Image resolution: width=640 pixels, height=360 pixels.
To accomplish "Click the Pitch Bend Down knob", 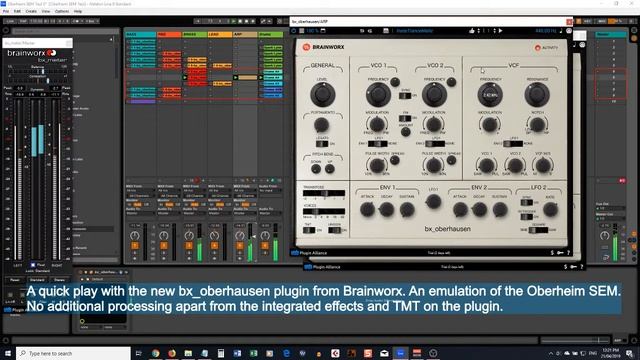I will pos(316,169).
